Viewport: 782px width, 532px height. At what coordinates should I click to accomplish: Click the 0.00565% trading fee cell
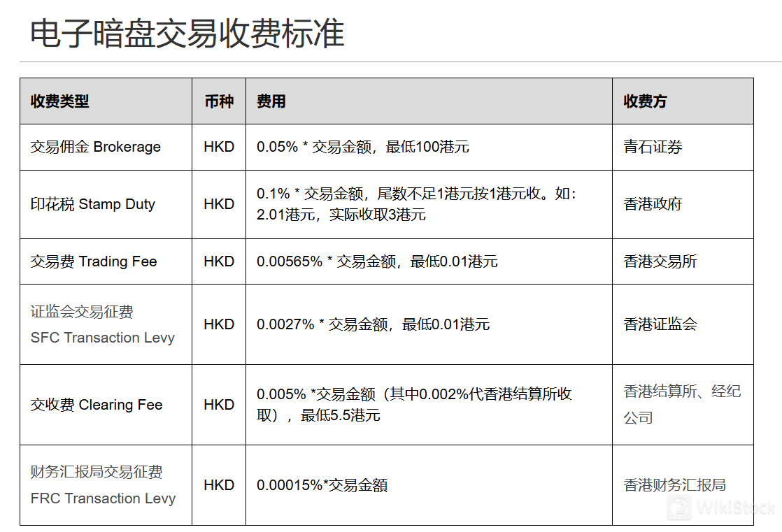click(377, 261)
